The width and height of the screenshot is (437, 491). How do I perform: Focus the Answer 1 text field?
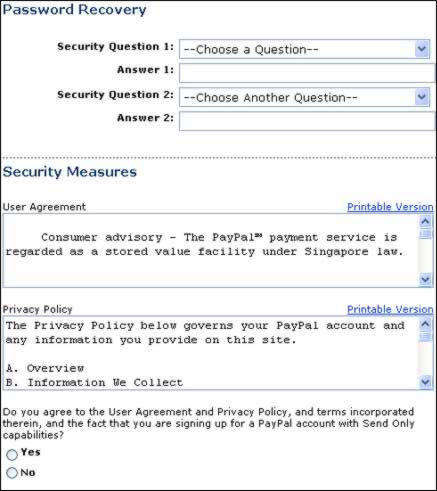coord(307,73)
